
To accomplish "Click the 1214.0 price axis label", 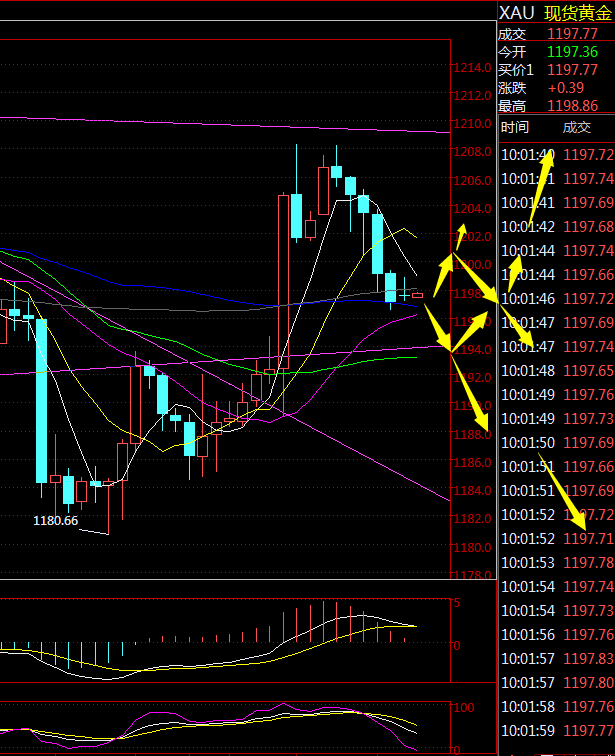I will [x=472, y=68].
